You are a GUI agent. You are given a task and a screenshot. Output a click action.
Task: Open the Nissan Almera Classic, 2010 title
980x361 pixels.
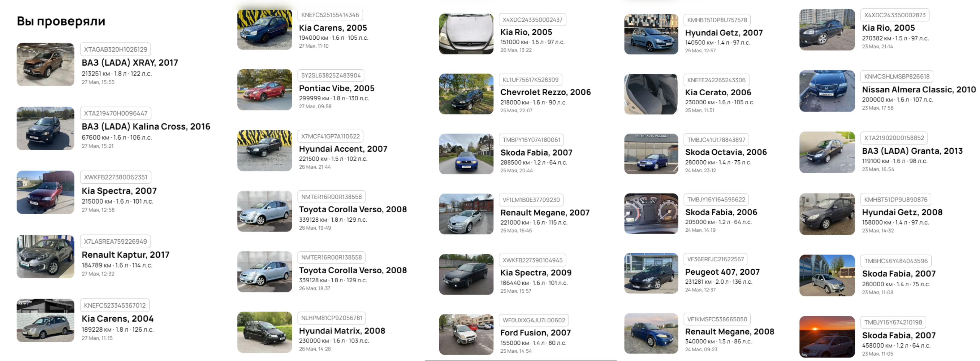point(919,89)
